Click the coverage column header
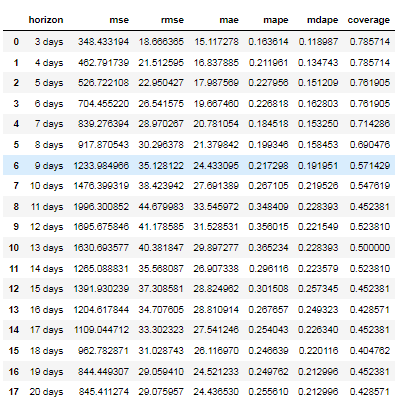 pyautogui.click(x=369, y=20)
